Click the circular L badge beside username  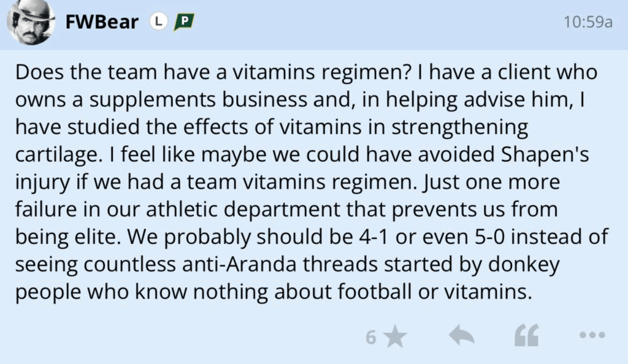click(159, 23)
